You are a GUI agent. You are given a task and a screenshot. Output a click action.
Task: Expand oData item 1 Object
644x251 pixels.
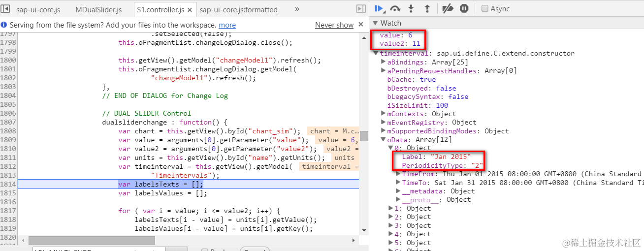(391, 208)
